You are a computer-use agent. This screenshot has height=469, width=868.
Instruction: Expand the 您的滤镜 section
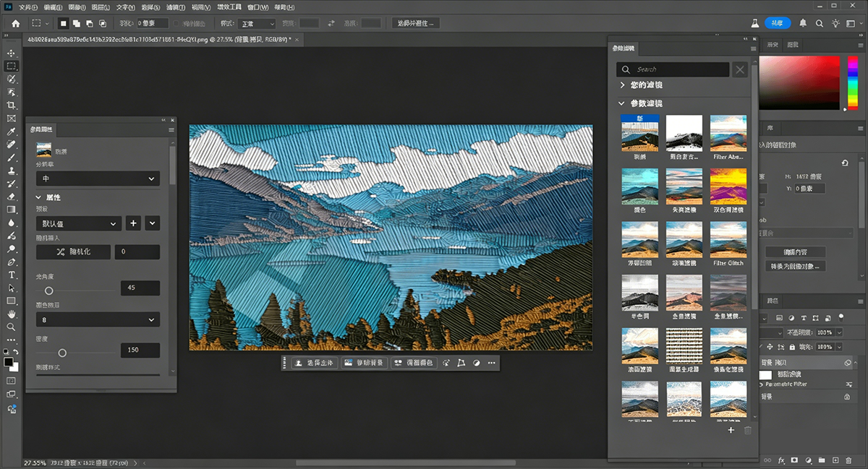(621, 85)
